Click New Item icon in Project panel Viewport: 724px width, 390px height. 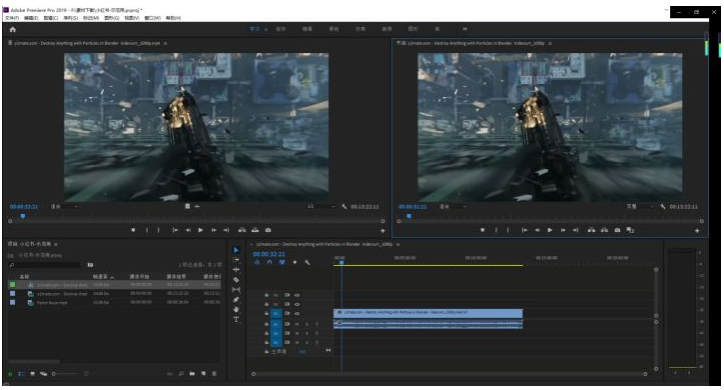click(203, 373)
